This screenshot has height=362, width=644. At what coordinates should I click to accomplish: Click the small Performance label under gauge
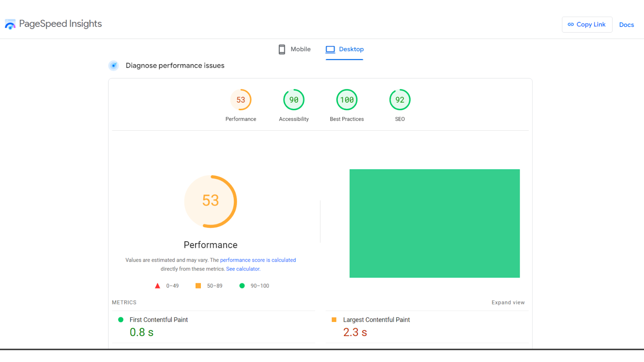[x=241, y=119]
